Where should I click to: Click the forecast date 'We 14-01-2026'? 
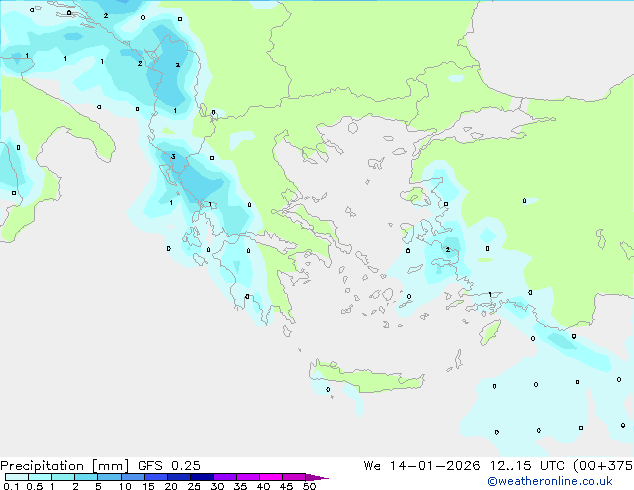coord(422,466)
